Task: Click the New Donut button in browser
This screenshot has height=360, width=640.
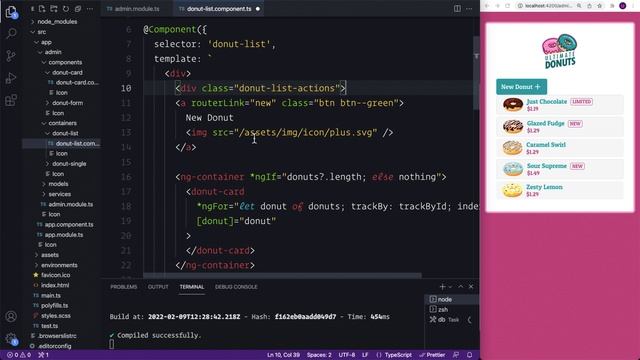Action: point(521,87)
